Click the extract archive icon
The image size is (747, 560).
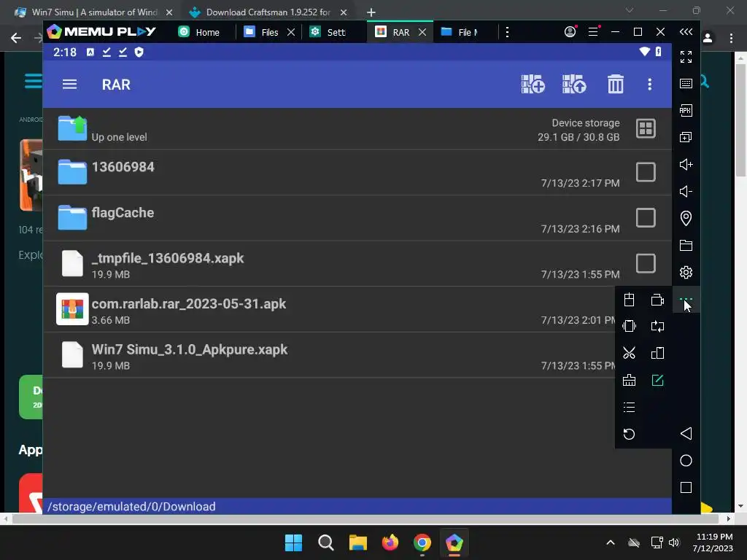(574, 85)
